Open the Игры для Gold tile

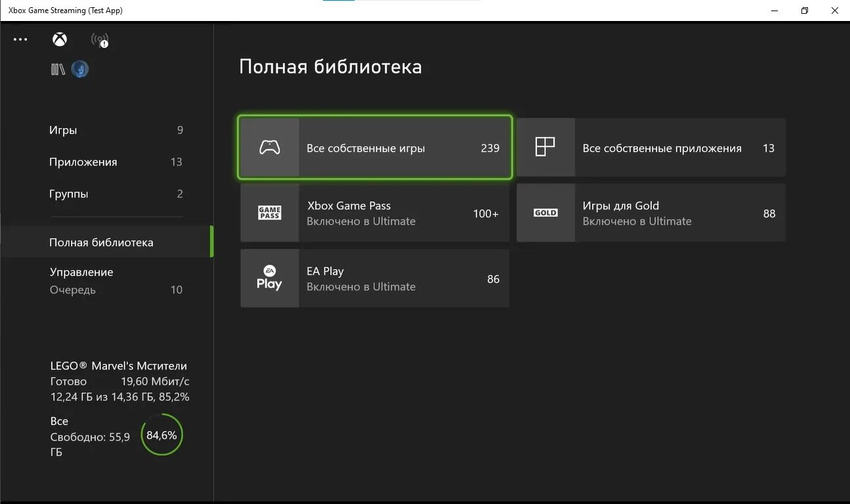tap(650, 213)
